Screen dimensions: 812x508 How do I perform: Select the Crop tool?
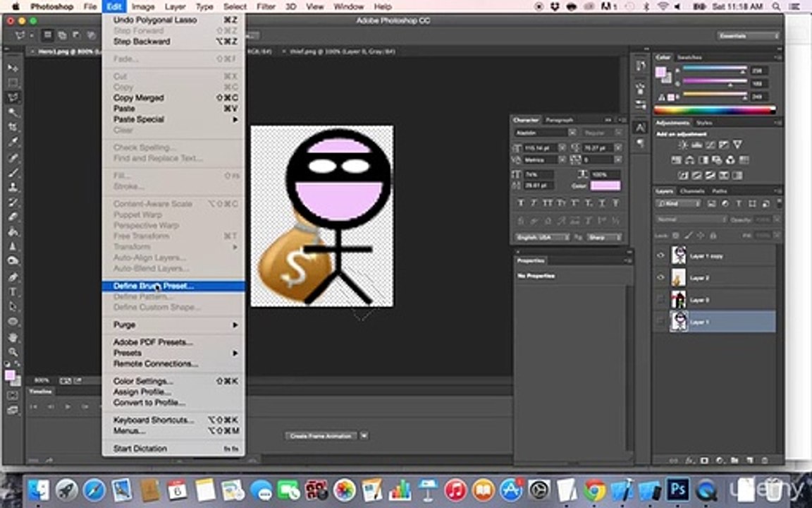pyautogui.click(x=13, y=127)
